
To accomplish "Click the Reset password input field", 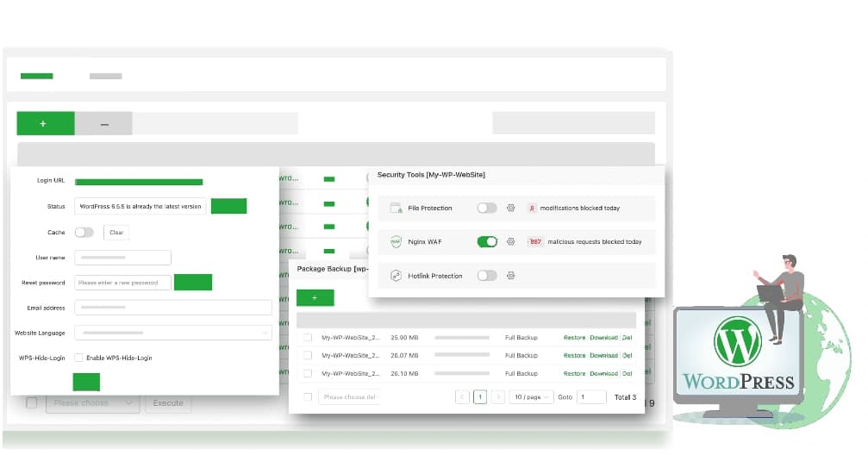I will pyautogui.click(x=122, y=283).
